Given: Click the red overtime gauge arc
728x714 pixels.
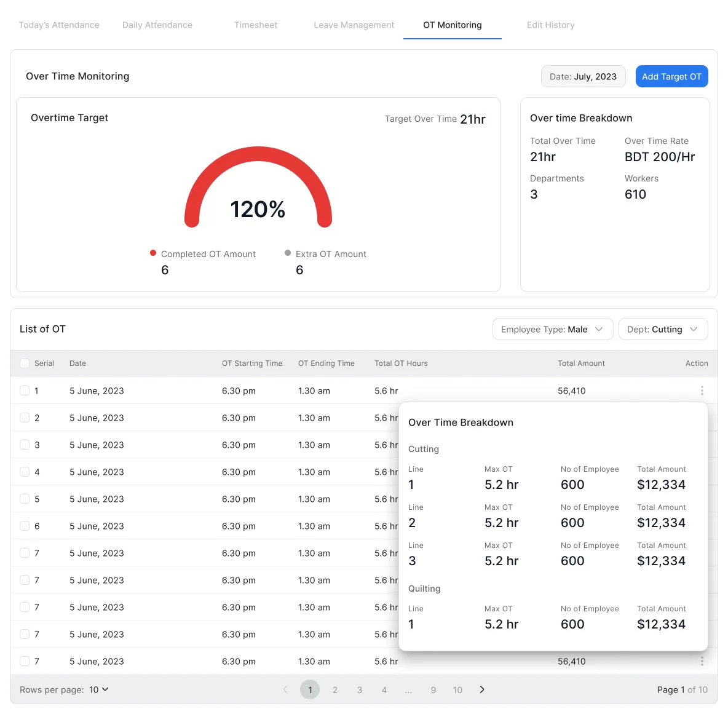Looking at the screenshot, I should tap(258, 154).
